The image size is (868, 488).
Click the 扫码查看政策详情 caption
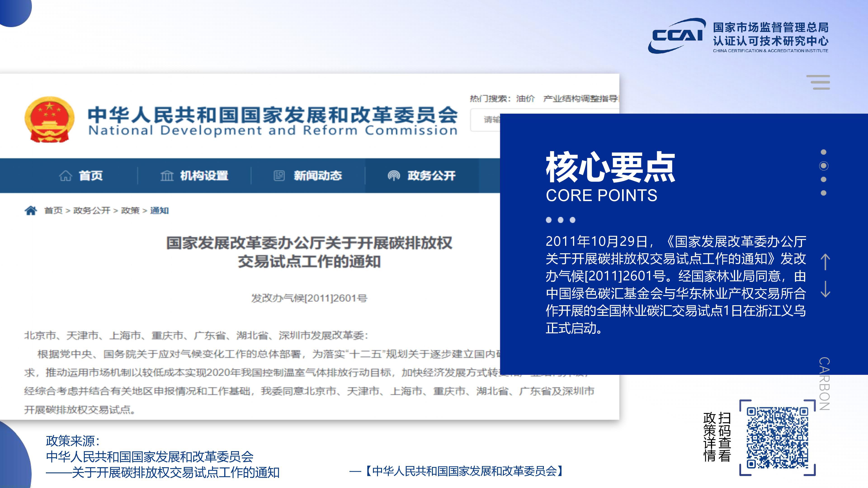click(x=717, y=437)
